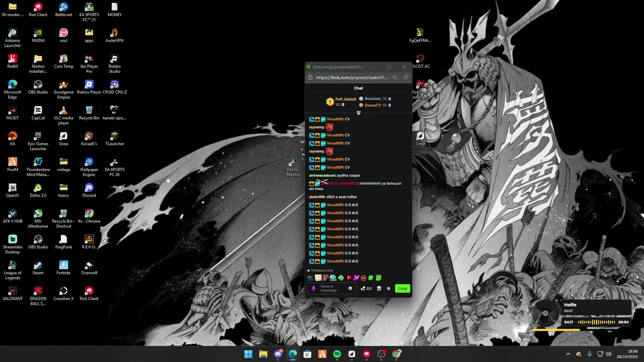
Task: Click Boushaq in gift leaderboard
Action: (372, 99)
